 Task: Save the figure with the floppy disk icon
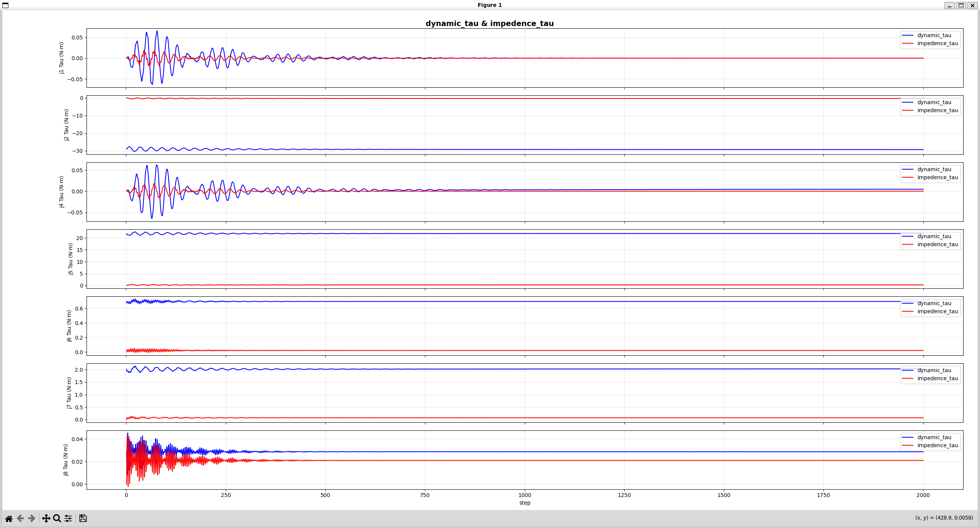click(83, 518)
